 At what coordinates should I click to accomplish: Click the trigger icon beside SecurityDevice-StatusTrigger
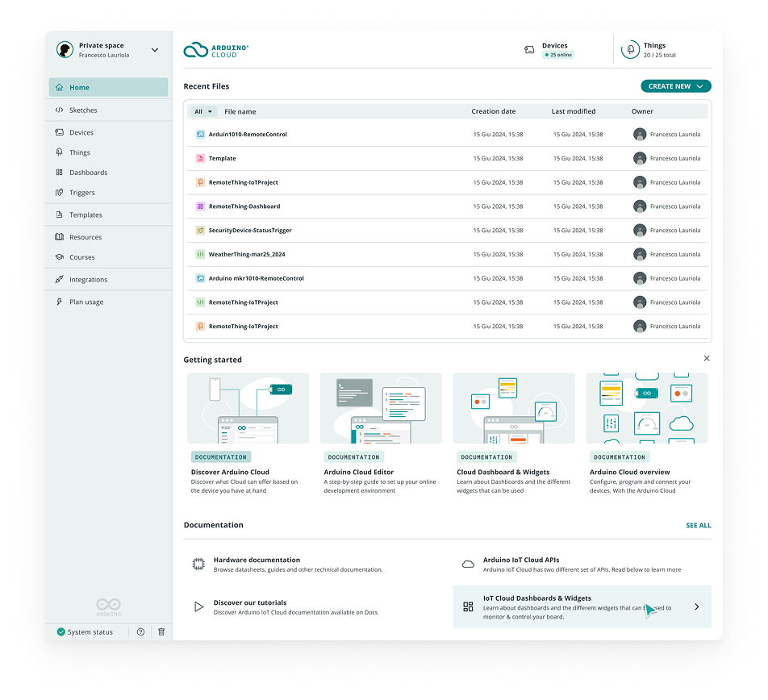click(x=200, y=230)
